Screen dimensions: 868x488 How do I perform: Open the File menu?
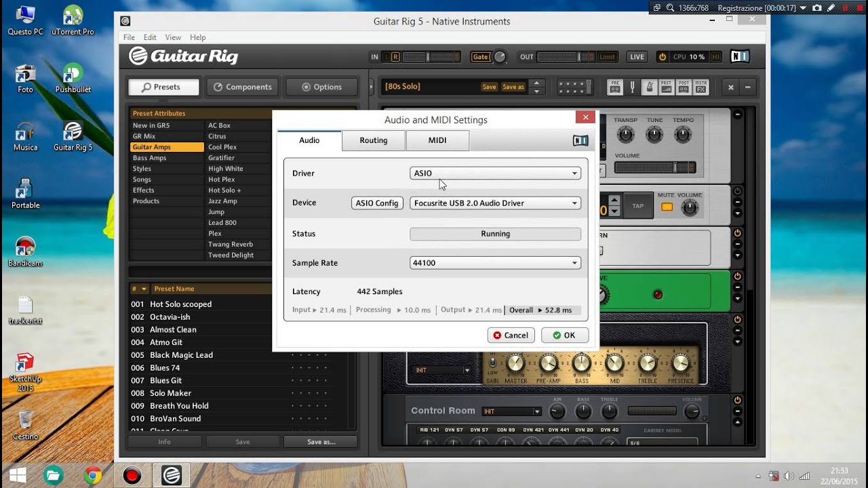[129, 37]
